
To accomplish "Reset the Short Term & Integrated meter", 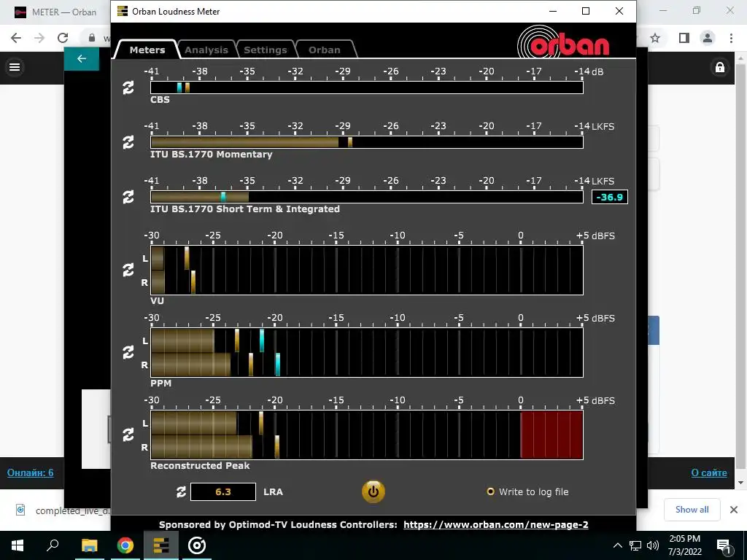I will pyautogui.click(x=128, y=197).
